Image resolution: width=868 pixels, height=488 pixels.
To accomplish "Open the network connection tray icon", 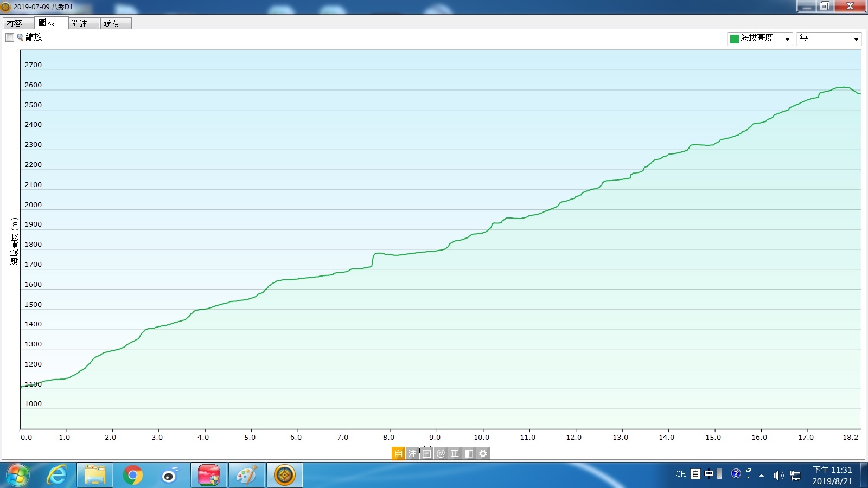I will [x=795, y=476].
